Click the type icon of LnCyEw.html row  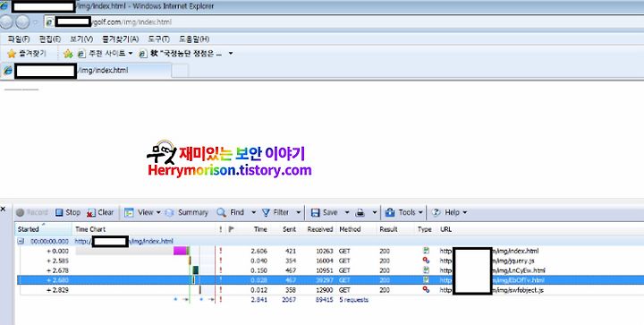[426, 270]
